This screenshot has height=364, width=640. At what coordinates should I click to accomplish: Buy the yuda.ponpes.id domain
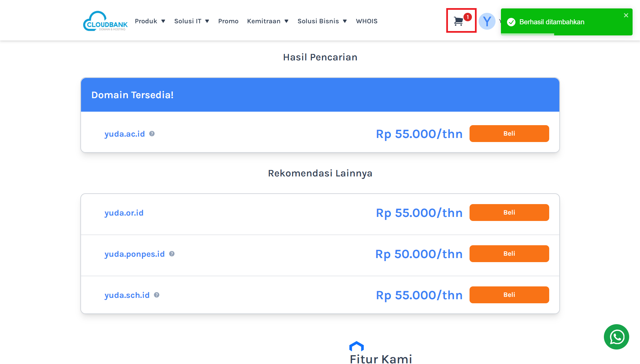coord(509,254)
